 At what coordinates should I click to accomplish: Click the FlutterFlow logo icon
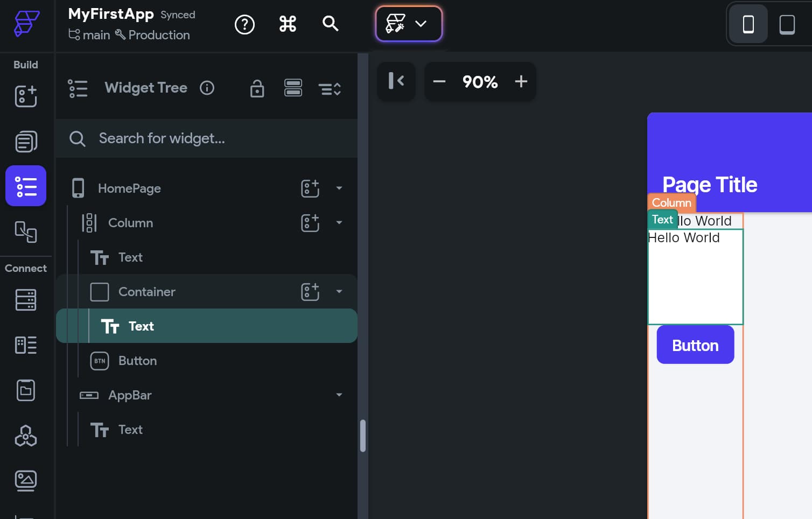pyautogui.click(x=26, y=24)
